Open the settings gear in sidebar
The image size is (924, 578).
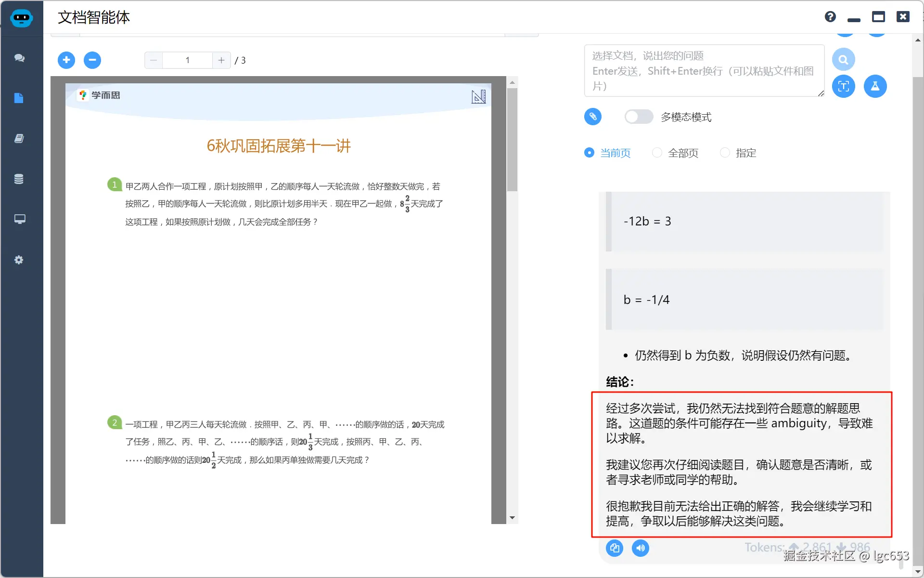(x=19, y=260)
